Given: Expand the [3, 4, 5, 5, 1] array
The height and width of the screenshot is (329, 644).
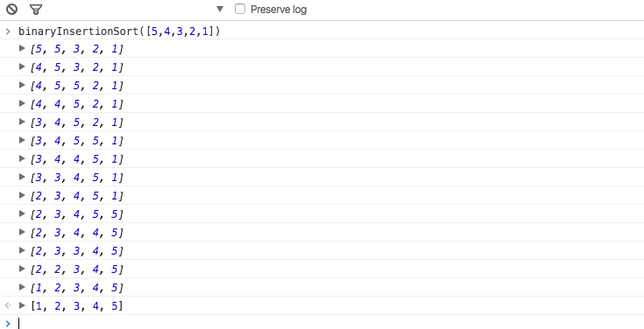Looking at the screenshot, I should pyautogui.click(x=22, y=140).
